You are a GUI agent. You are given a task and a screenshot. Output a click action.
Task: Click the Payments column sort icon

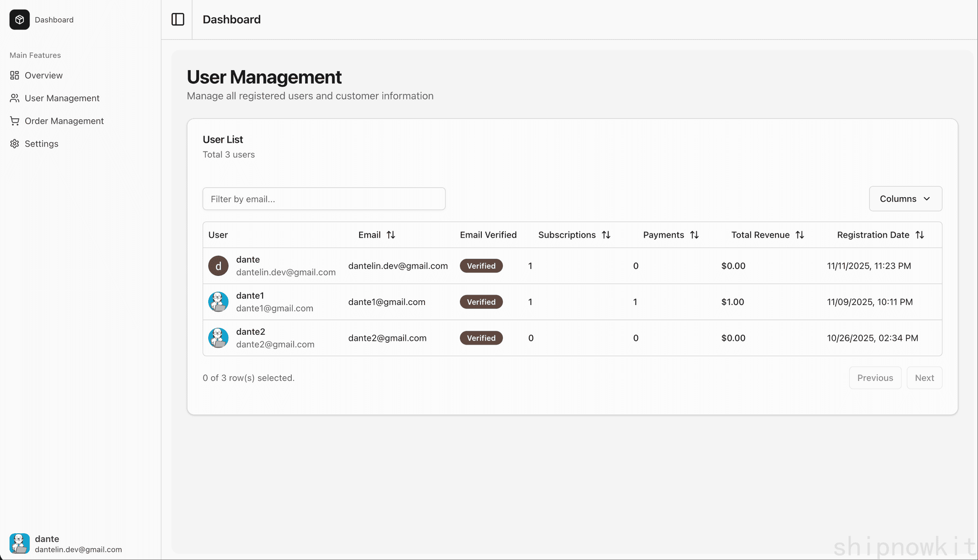pos(694,234)
